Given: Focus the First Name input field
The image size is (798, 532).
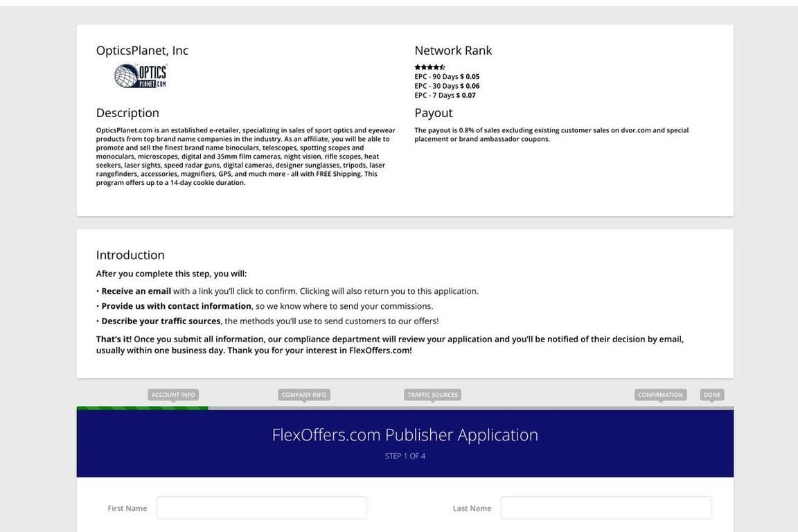Looking at the screenshot, I should click(x=261, y=508).
